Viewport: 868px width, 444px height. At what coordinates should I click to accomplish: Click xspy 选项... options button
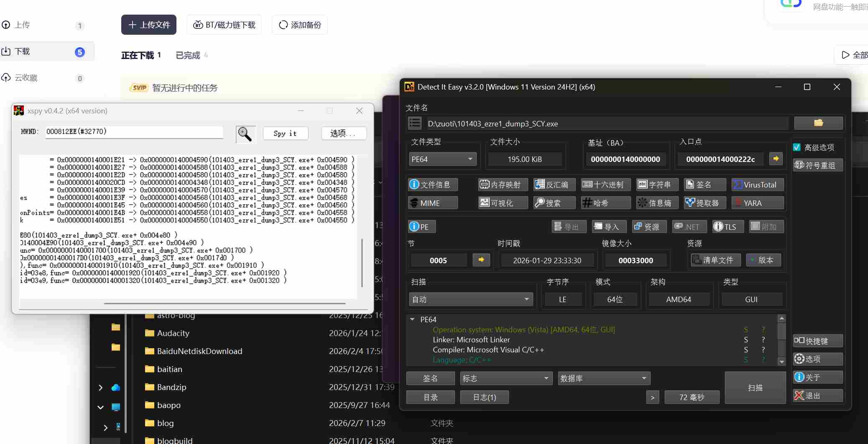click(344, 133)
